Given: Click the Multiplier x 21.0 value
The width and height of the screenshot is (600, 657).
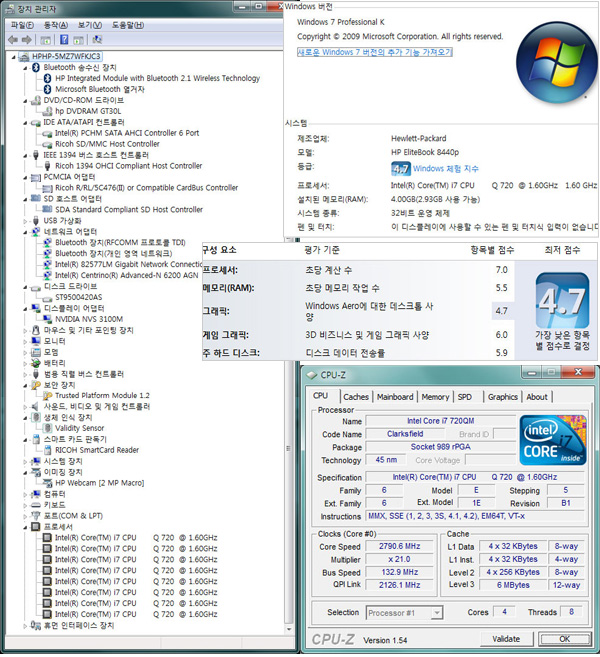Looking at the screenshot, I should (x=399, y=559).
